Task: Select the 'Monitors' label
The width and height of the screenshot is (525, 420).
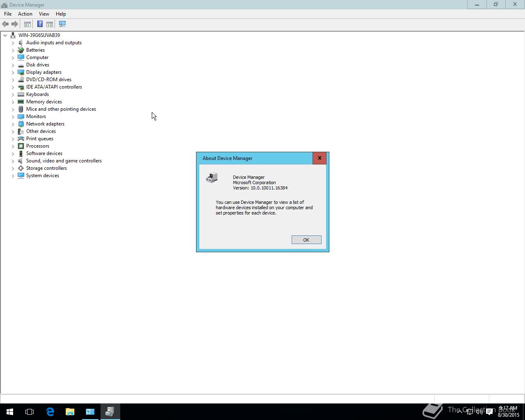Action: tap(36, 116)
